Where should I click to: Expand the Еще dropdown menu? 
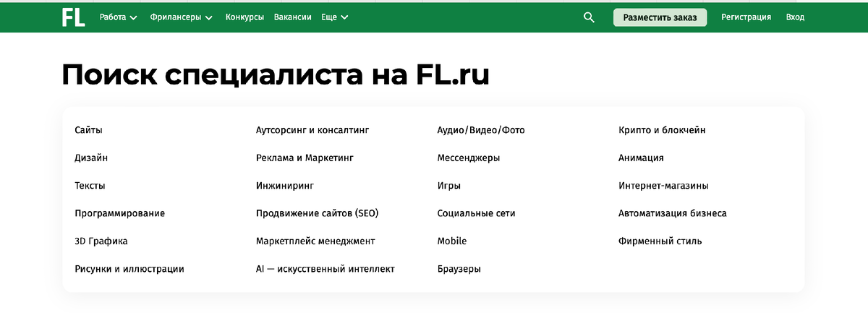[335, 17]
